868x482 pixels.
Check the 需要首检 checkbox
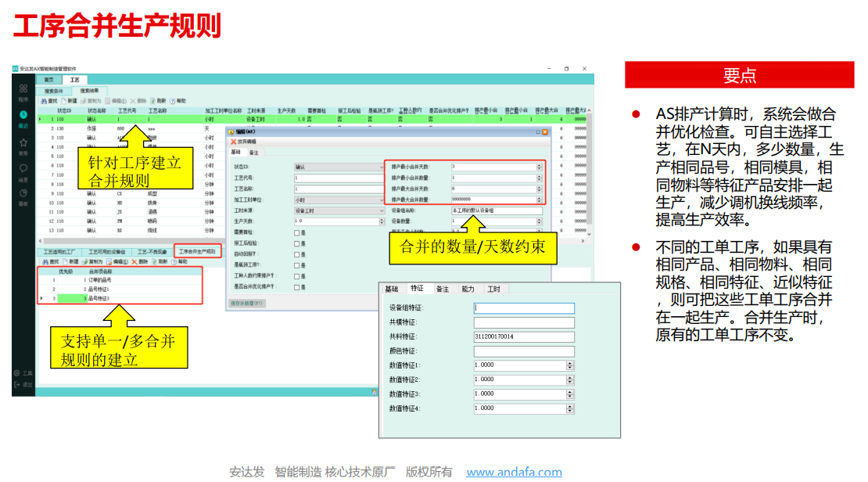click(x=296, y=233)
